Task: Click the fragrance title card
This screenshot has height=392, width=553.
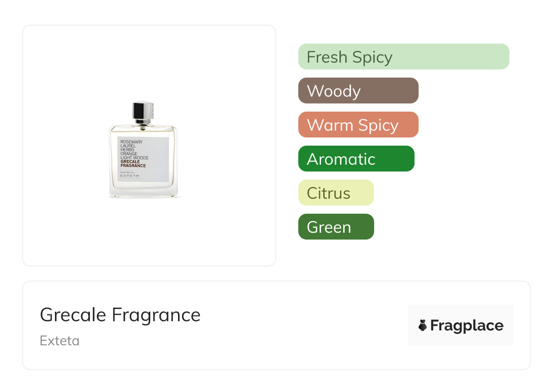Action: (276, 325)
